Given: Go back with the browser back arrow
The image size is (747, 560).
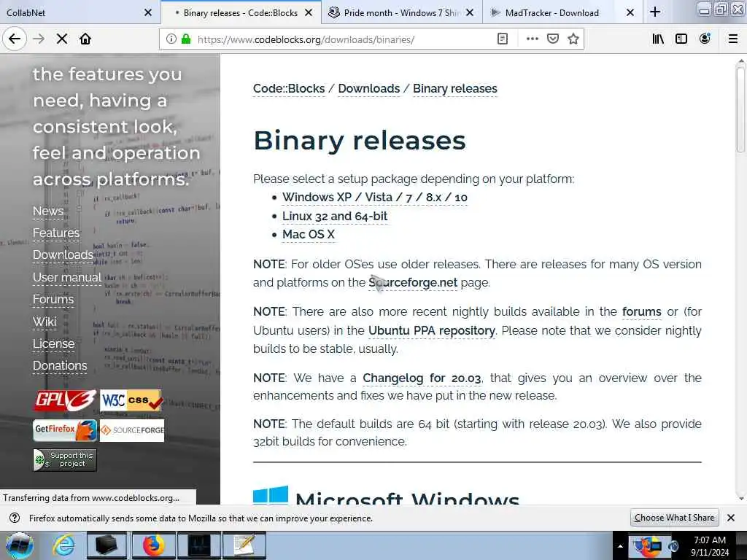Looking at the screenshot, I should (x=15, y=39).
